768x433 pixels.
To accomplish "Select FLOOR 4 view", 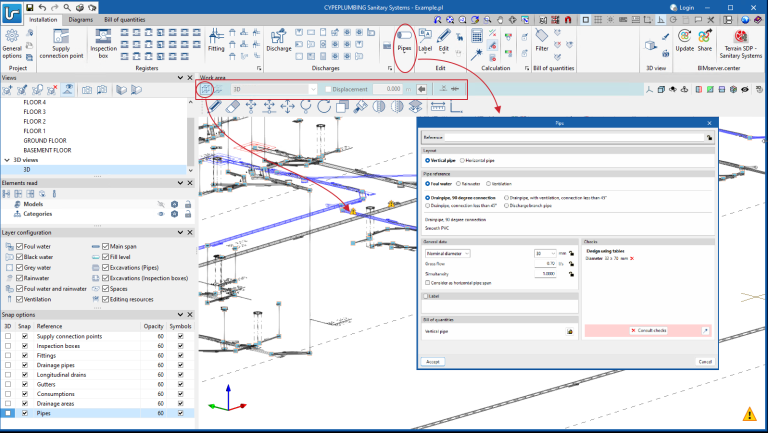I will pyautogui.click(x=35, y=102).
